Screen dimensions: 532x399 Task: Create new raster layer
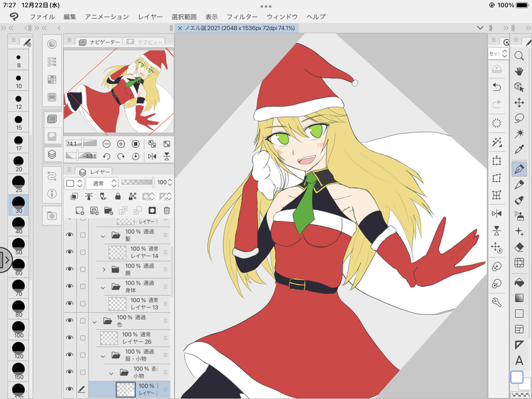[x=79, y=211]
